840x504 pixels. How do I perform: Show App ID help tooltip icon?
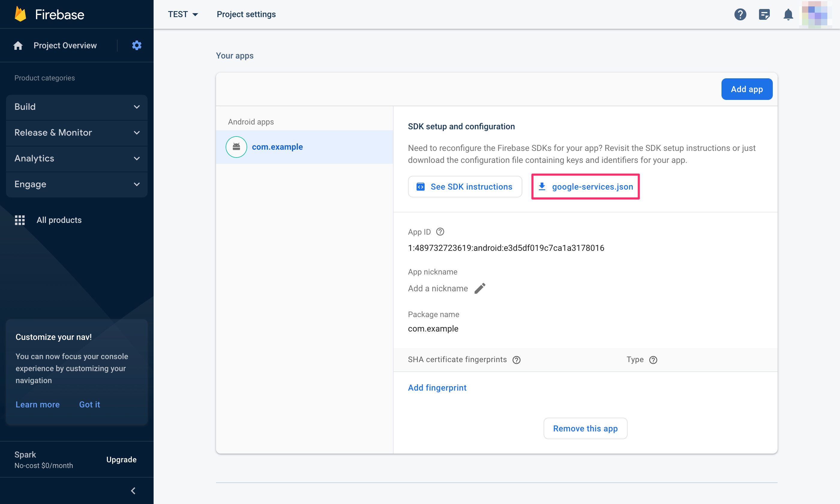440,232
